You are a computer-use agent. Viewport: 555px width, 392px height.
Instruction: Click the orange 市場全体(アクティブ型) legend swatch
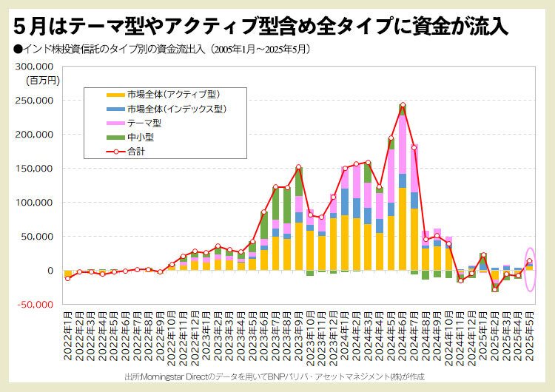(115, 95)
